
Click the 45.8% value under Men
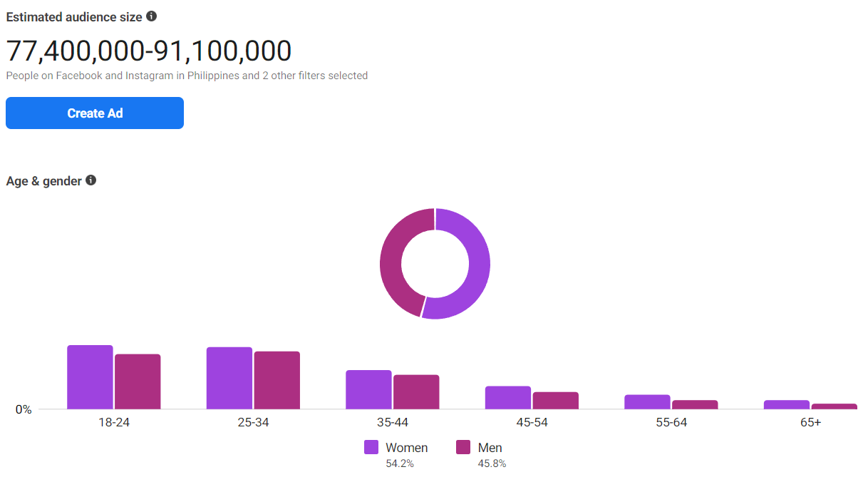coord(492,464)
